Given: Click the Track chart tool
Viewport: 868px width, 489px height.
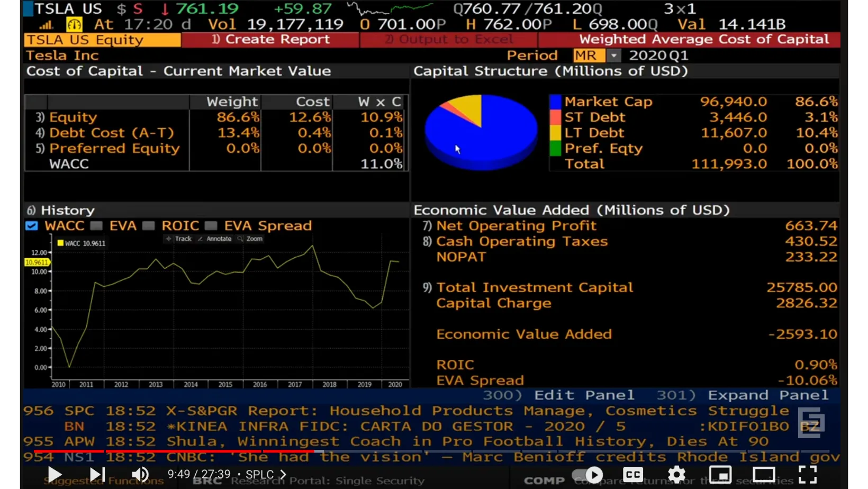Looking at the screenshot, I should coord(179,239).
